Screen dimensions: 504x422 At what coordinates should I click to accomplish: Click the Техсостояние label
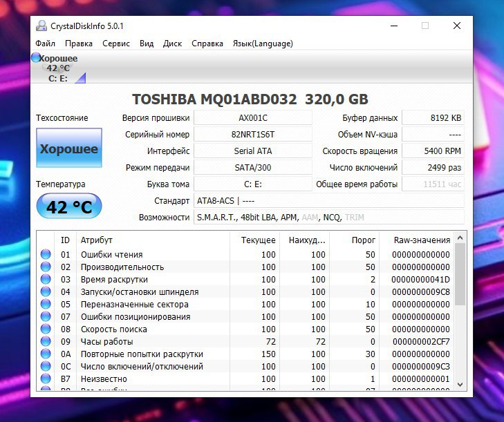click(62, 118)
